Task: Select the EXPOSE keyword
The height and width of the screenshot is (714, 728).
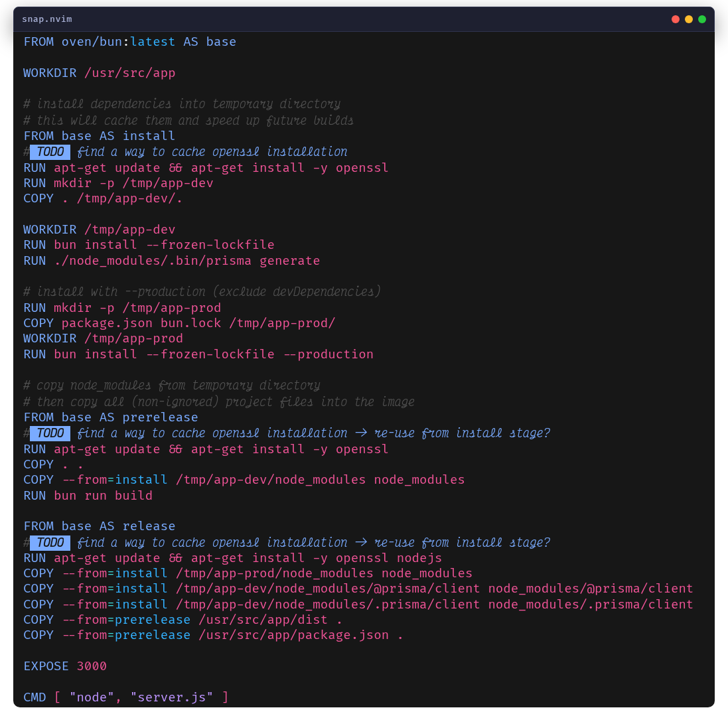Action: (46, 666)
